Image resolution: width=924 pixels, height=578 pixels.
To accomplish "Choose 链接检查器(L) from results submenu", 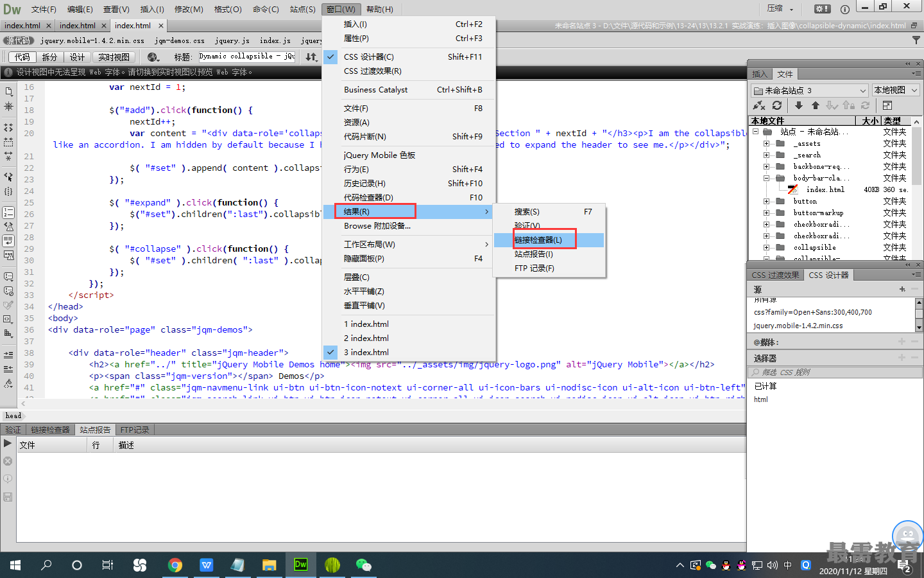I will (549, 240).
